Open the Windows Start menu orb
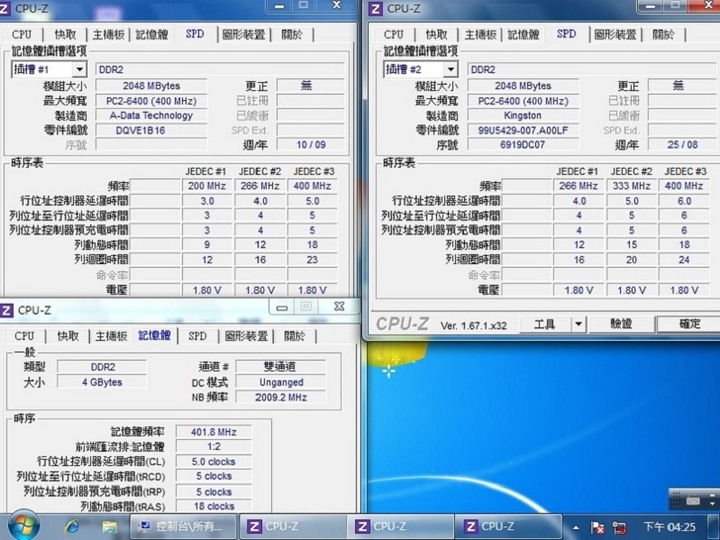The image size is (720, 540). tap(22, 526)
